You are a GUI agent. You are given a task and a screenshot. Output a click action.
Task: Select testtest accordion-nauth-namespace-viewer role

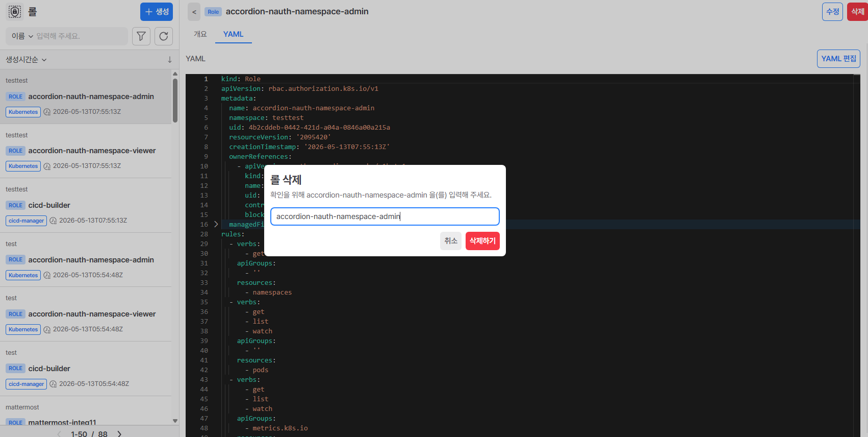86,151
